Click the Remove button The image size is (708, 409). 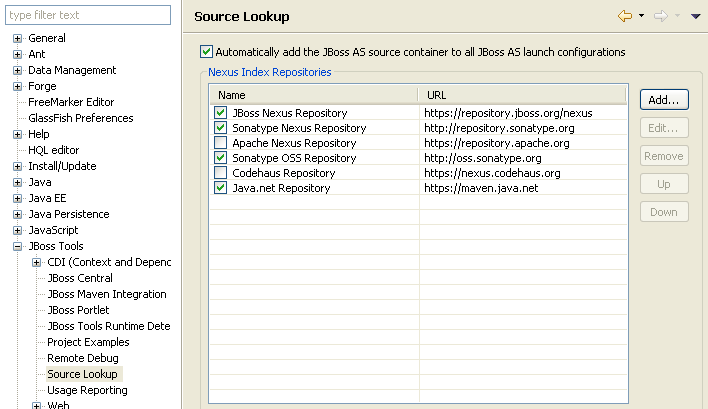[x=664, y=156]
